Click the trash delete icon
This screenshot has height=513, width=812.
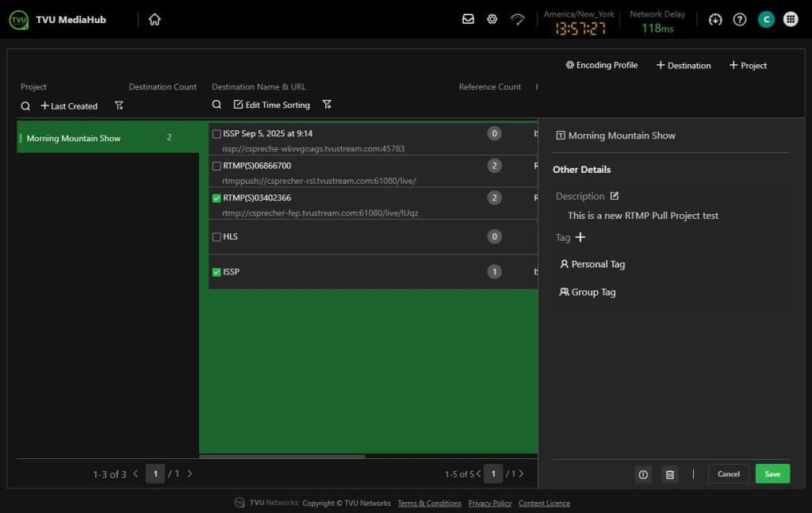[x=670, y=474]
